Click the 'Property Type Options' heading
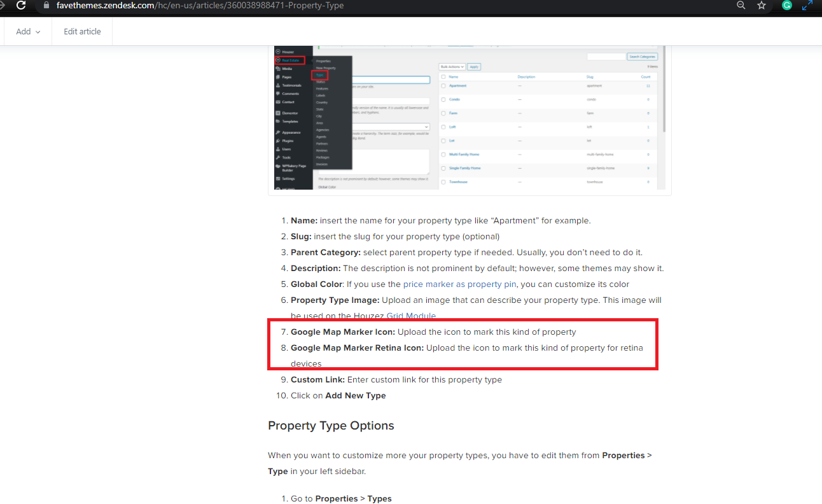 tap(331, 426)
